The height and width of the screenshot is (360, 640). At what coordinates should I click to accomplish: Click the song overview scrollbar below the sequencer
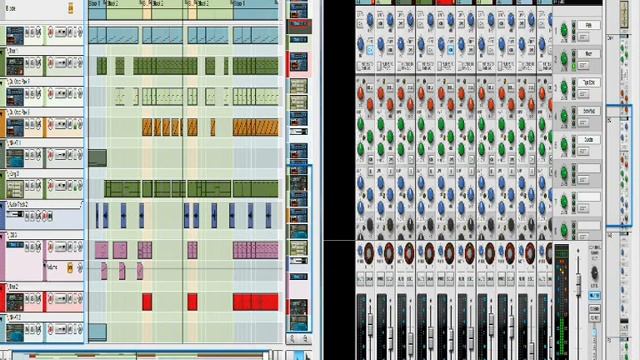tap(141, 355)
